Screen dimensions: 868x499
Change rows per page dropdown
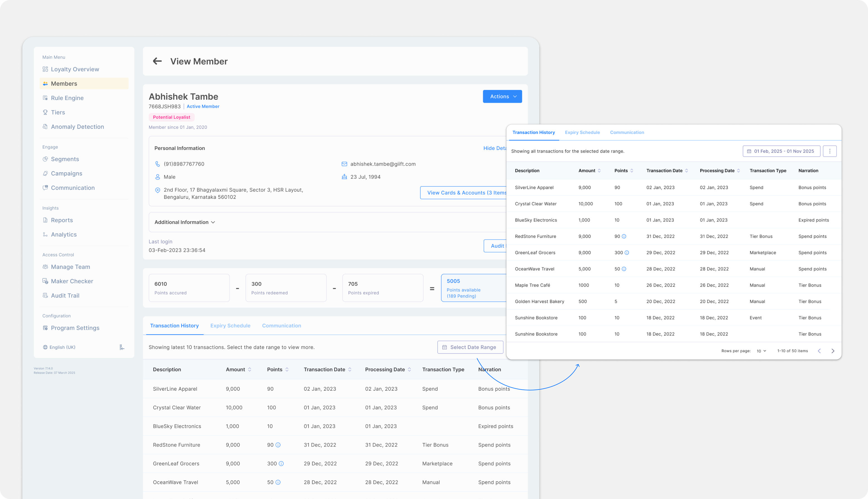(x=761, y=351)
